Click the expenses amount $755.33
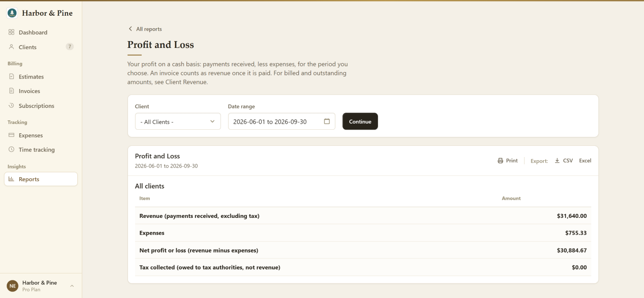644x298 pixels. 576,233
